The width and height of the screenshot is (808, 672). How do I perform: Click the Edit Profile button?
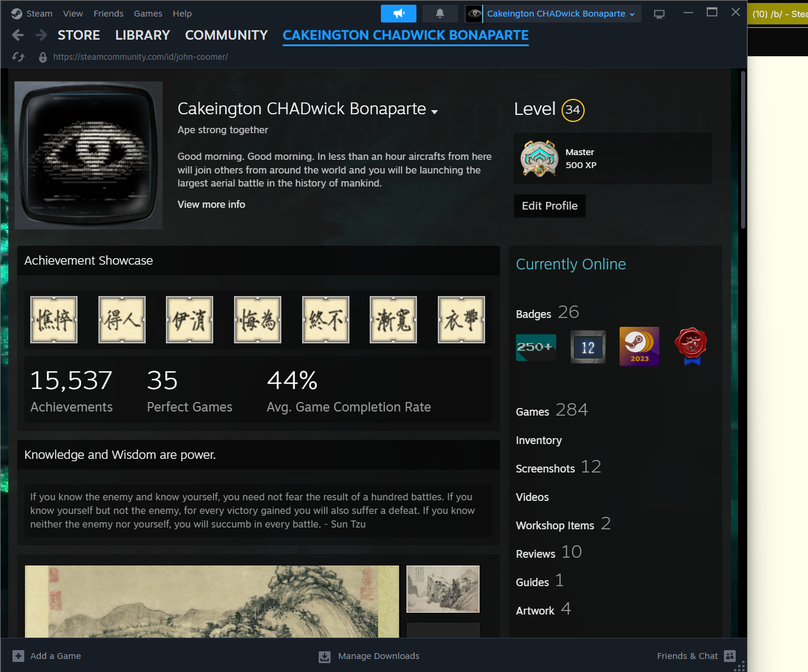pos(550,206)
